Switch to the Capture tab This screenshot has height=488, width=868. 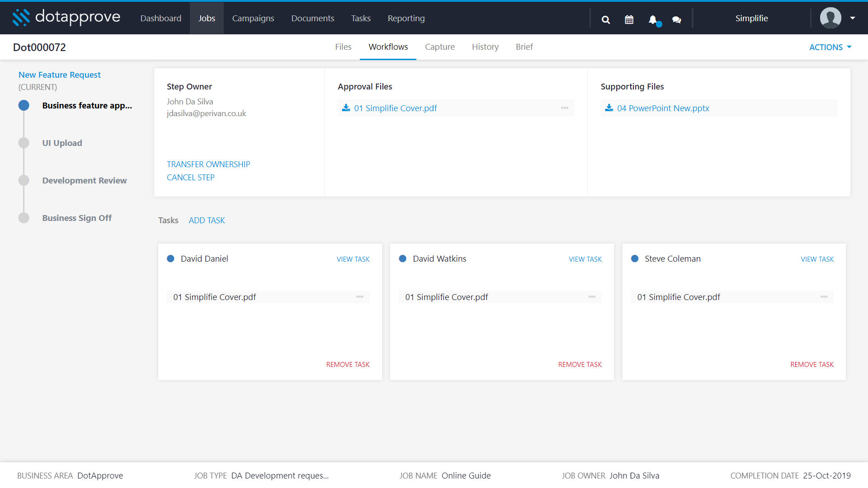439,47
